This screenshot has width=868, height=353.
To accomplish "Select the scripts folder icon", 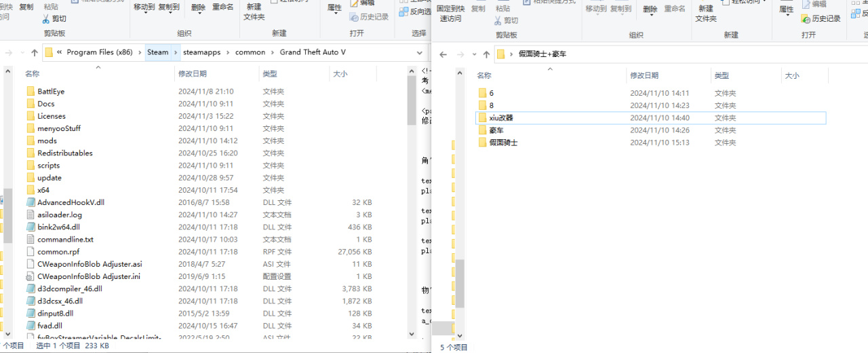I will point(31,166).
